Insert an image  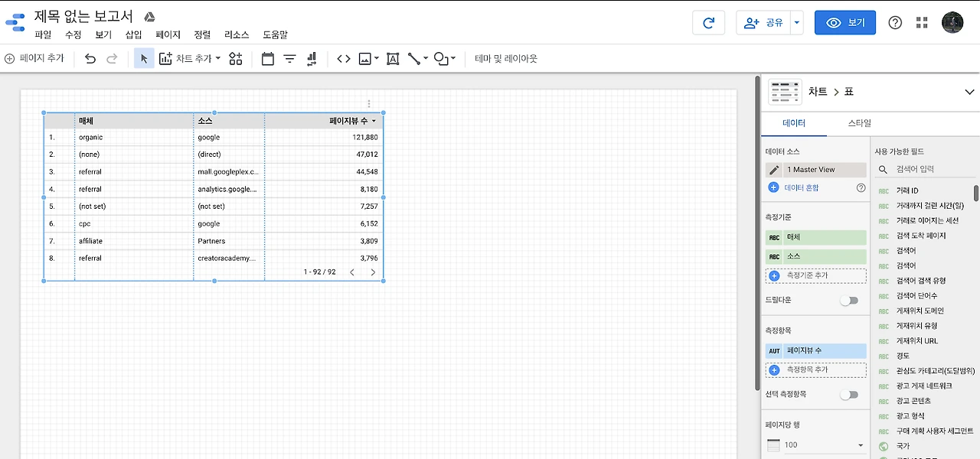pyautogui.click(x=365, y=58)
